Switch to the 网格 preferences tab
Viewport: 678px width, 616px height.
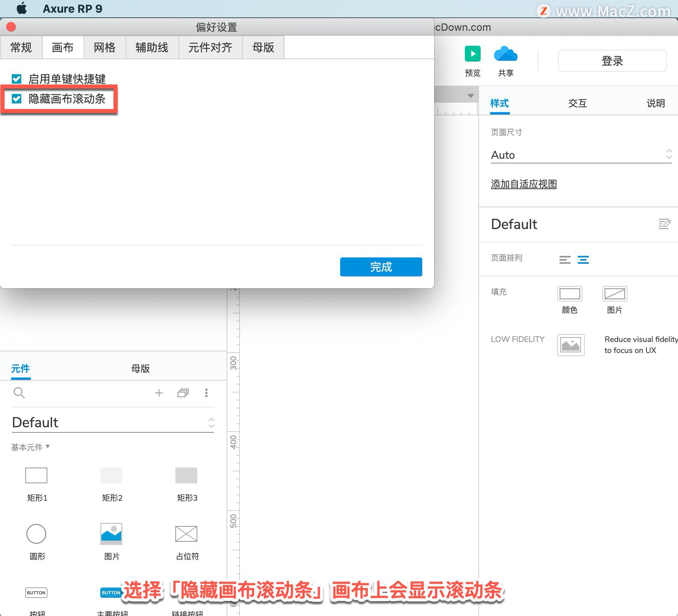click(x=105, y=47)
